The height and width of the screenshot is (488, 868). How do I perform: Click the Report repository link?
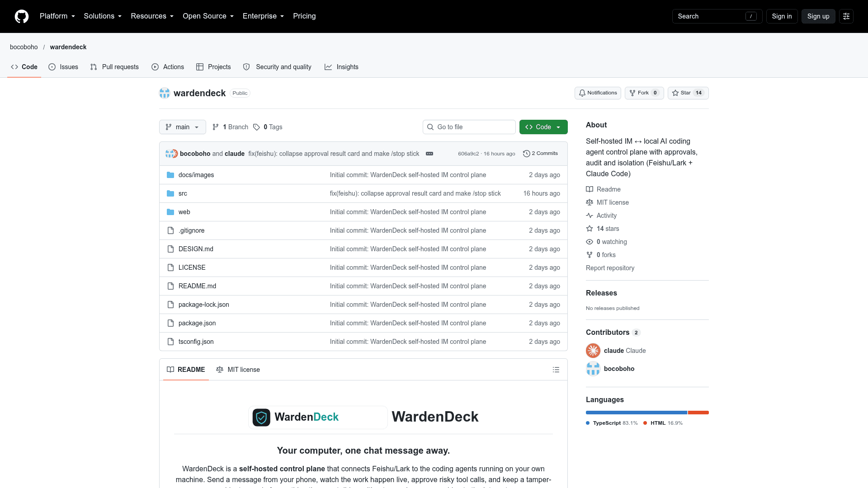click(x=610, y=268)
